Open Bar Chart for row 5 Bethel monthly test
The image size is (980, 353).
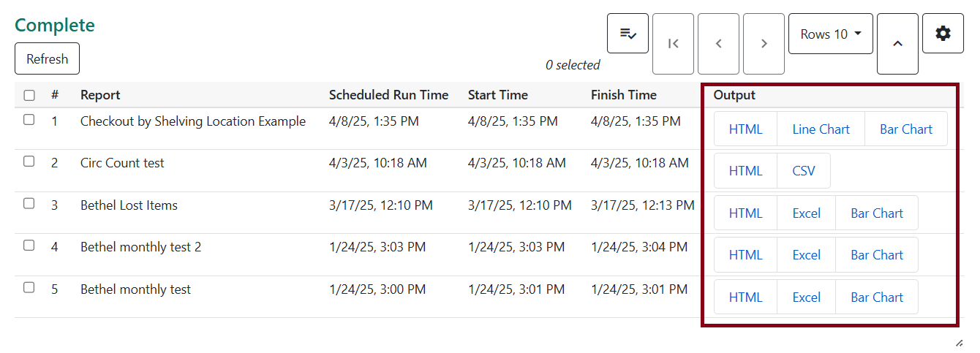coord(877,297)
